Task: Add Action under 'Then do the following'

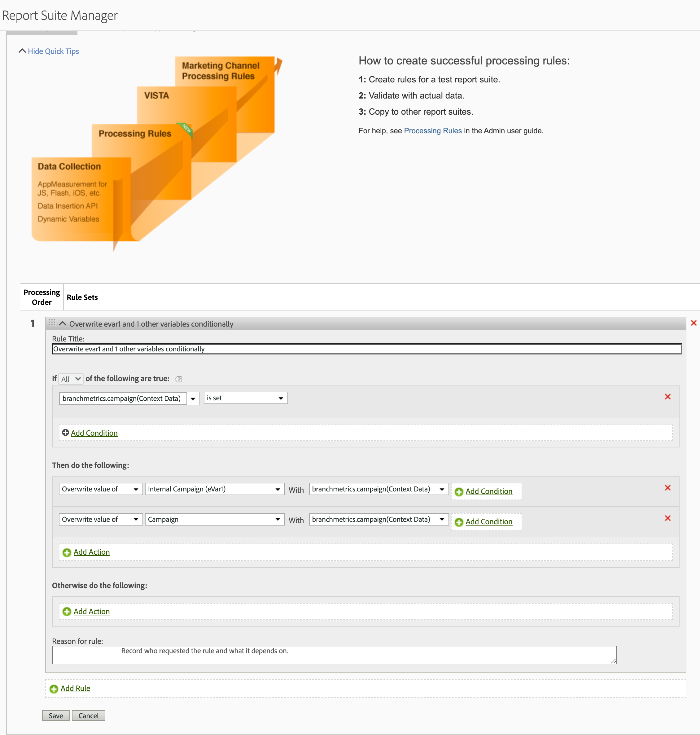Action: tap(91, 552)
